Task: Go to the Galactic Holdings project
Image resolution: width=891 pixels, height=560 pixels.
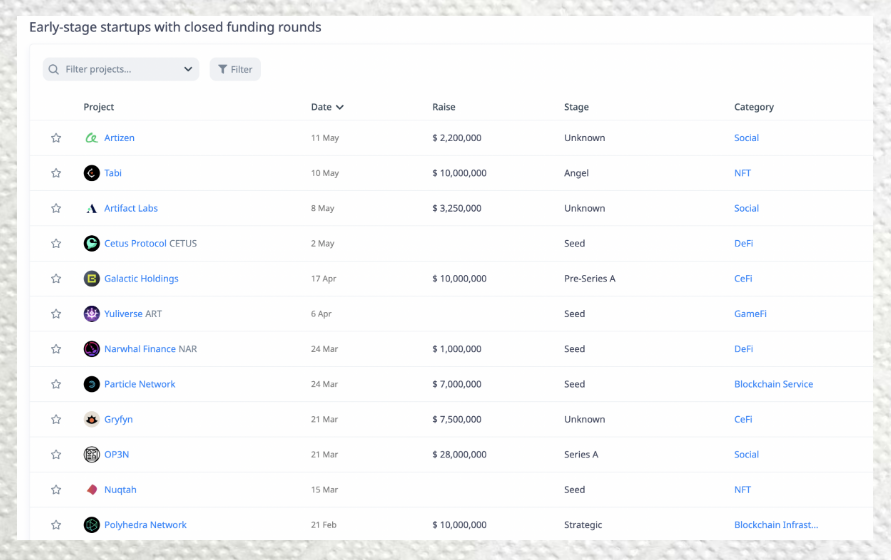Action: point(141,279)
